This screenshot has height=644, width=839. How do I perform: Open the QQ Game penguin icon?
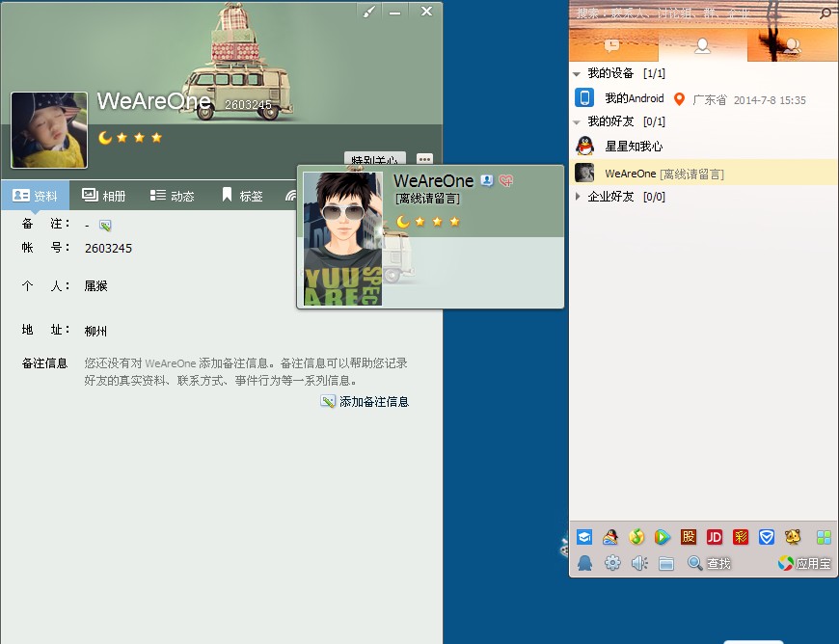(x=610, y=536)
